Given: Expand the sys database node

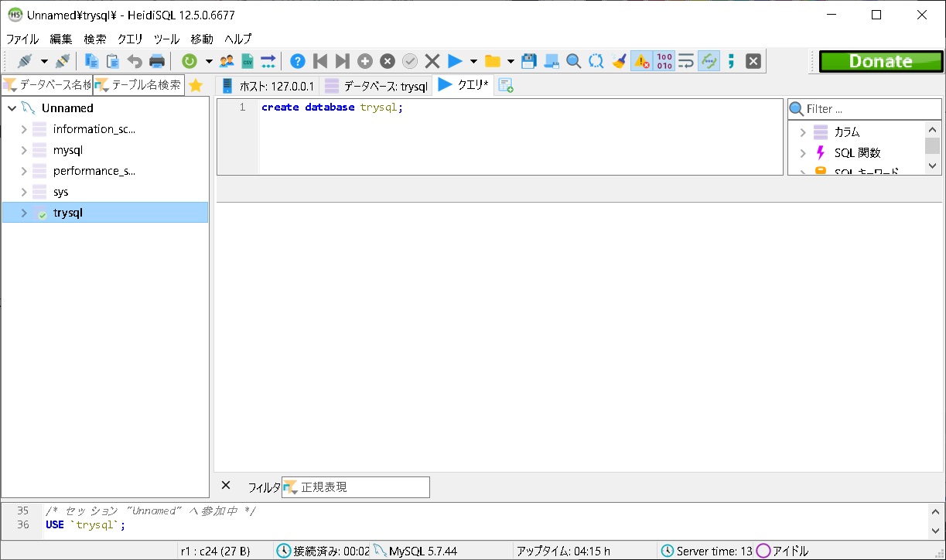Looking at the screenshot, I should [x=24, y=192].
